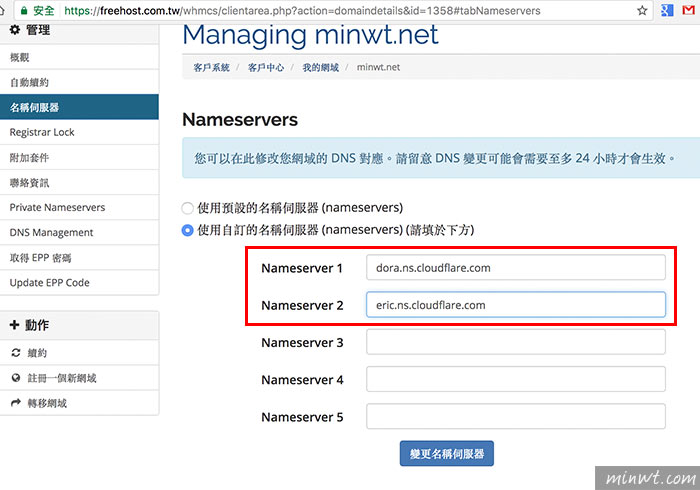
Task: Click the globe icon for registering new domain
Action: 16,378
